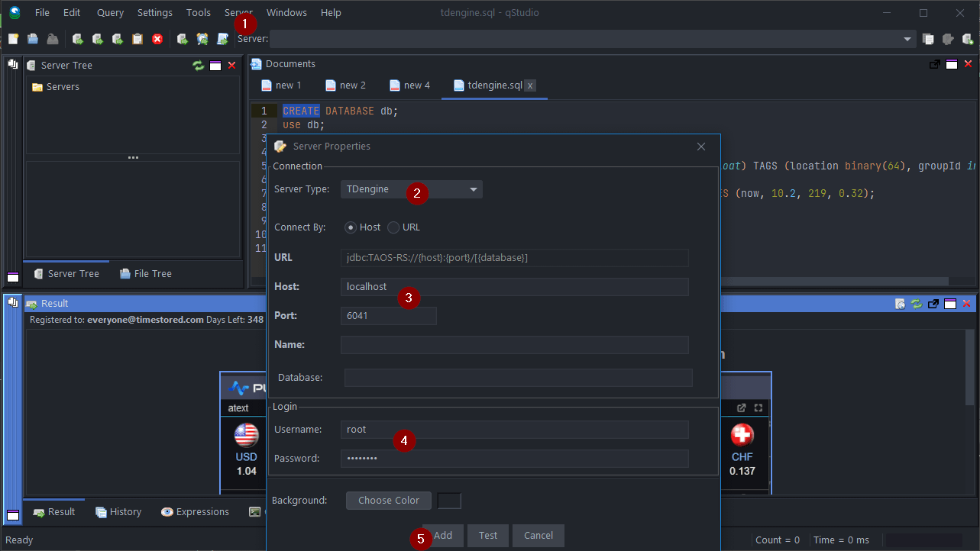
Task: Click the Database input field
Action: click(519, 378)
